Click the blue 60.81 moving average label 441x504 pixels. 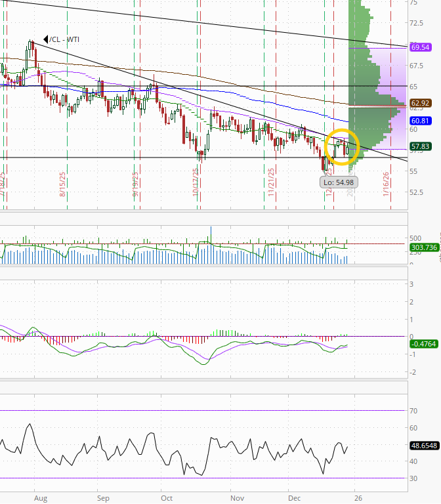pos(420,121)
